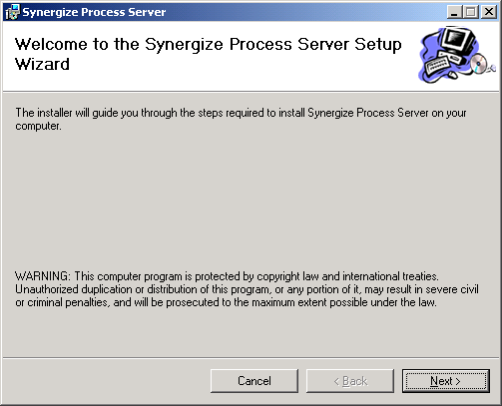Close the setup wizard with the X button
Viewport: 502px width, 406px height.
click(489, 12)
